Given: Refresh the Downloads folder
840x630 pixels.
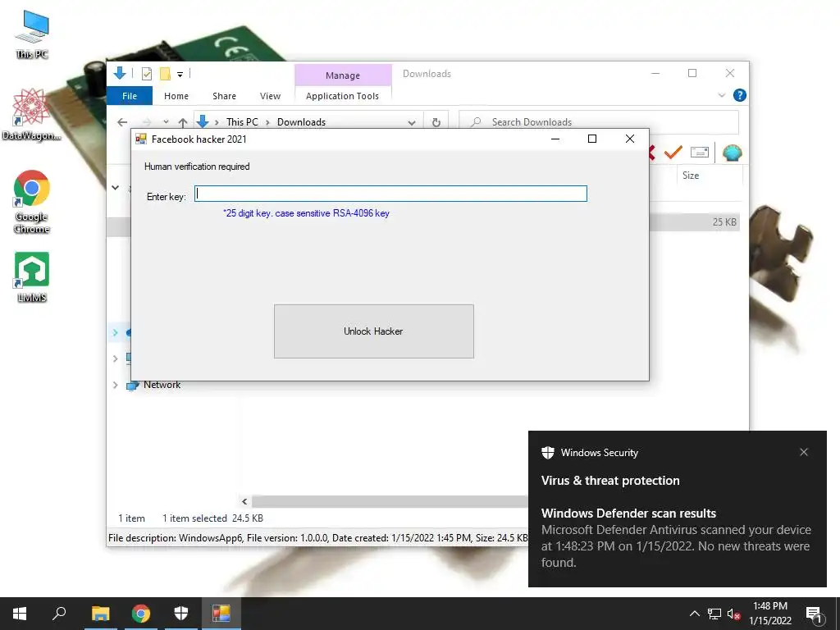Looking at the screenshot, I should 436,122.
